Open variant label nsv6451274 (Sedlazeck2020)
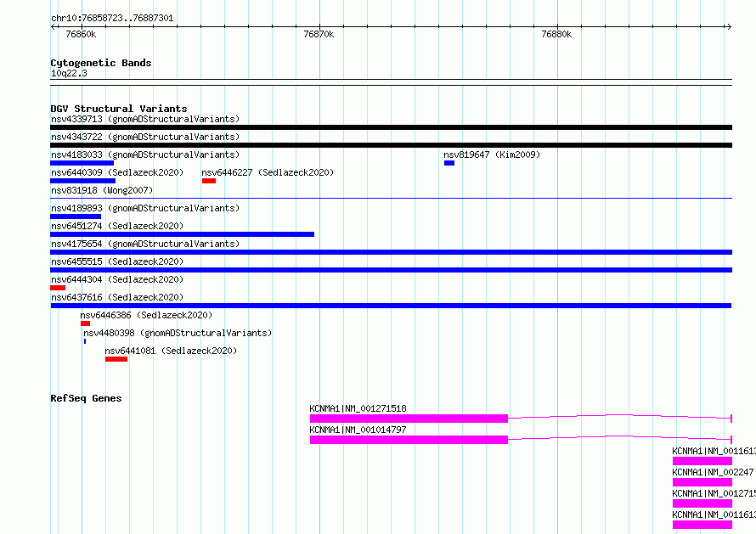The width and height of the screenshot is (756, 534). (117, 226)
